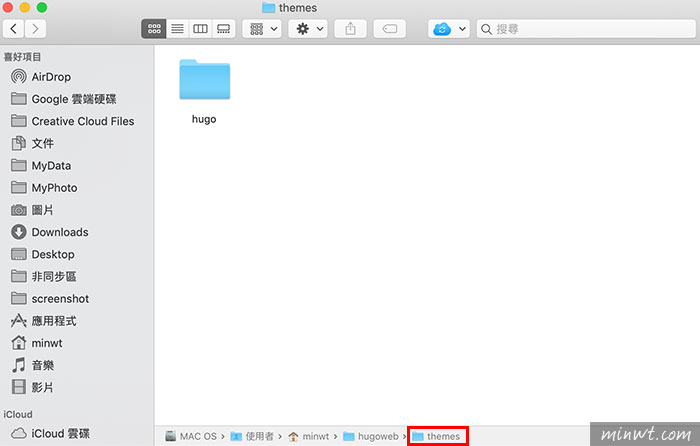The width and height of the screenshot is (700, 446).
Task: Open the cloud sync dropdown
Action: click(449, 29)
